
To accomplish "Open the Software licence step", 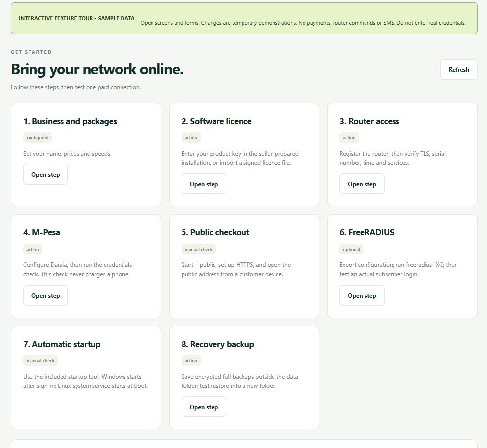I will tap(204, 184).
